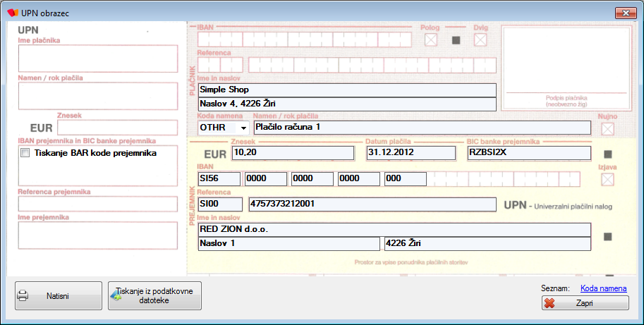This screenshot has width=644, height=325.
Task: Tick the Dvig checkbox
Action: [480, 39]
